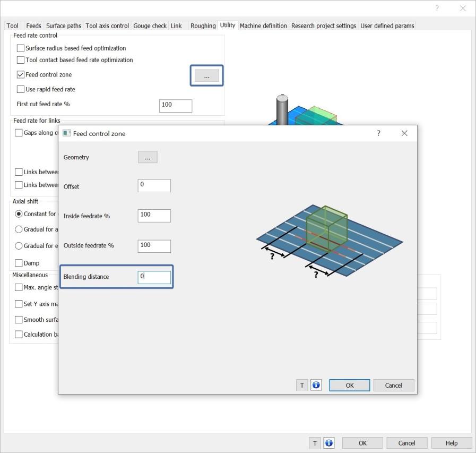Select Constant for axial shift radio
Screen dimensions: 476x453
[19, 214]
